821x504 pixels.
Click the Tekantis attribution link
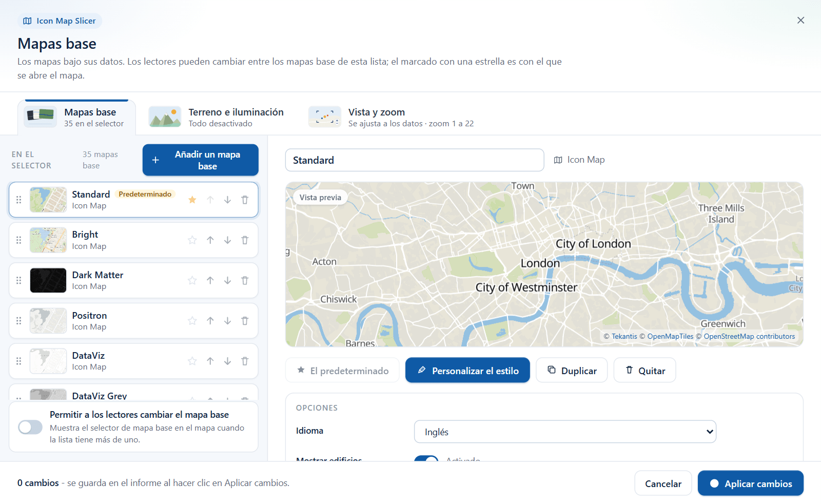624,337
